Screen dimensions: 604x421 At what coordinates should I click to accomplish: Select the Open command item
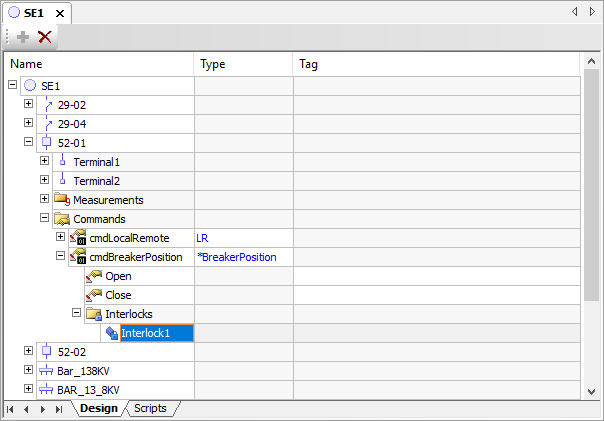pyautogui.click(x=117, y=276)
